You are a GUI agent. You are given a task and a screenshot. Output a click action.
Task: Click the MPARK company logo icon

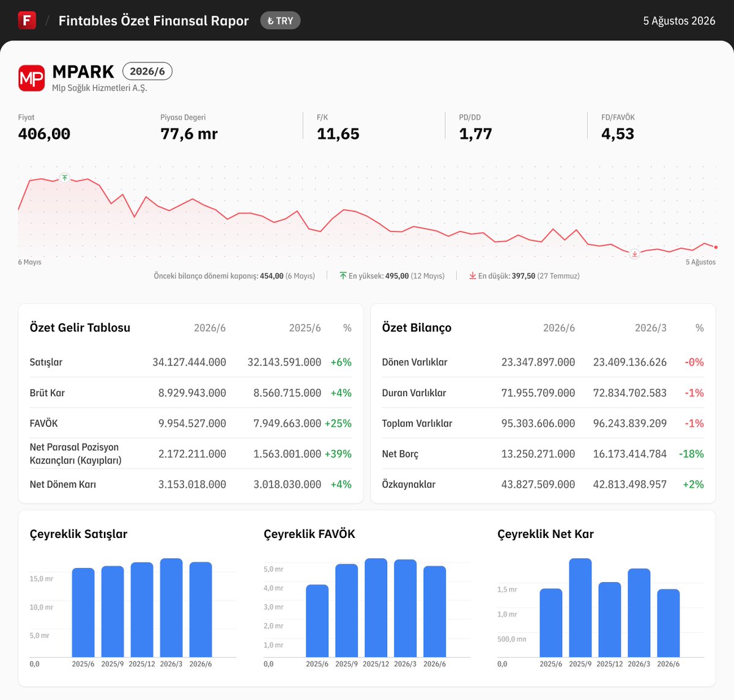pyautogui.click(x=31, y=78)
